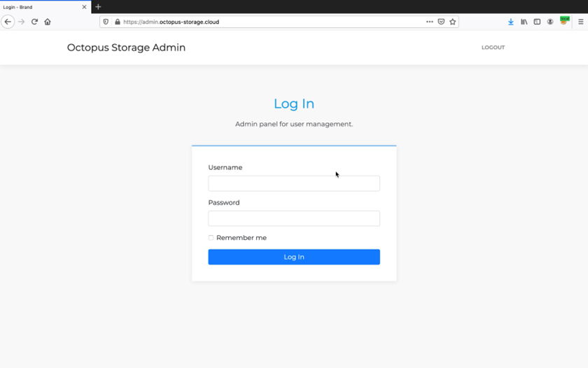Reload the current page
Viewport: 588px width, 368px height.
(34, 22)
